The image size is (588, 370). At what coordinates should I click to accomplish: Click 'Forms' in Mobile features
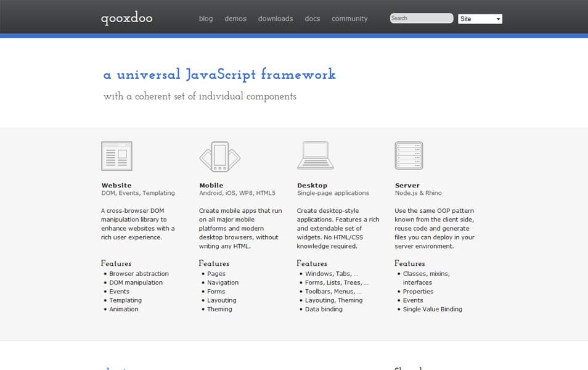[216, 292]
